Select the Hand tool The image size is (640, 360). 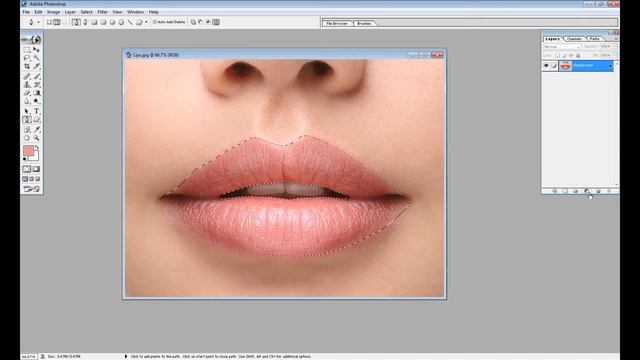27,138
